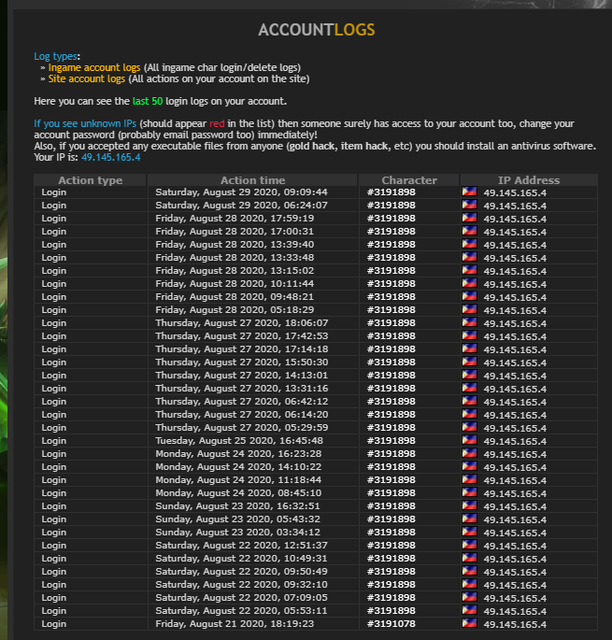612x640 pixels.
Task: Click flag icon in the August 24 11:18:44 row
Action: [x=469, y=479]
